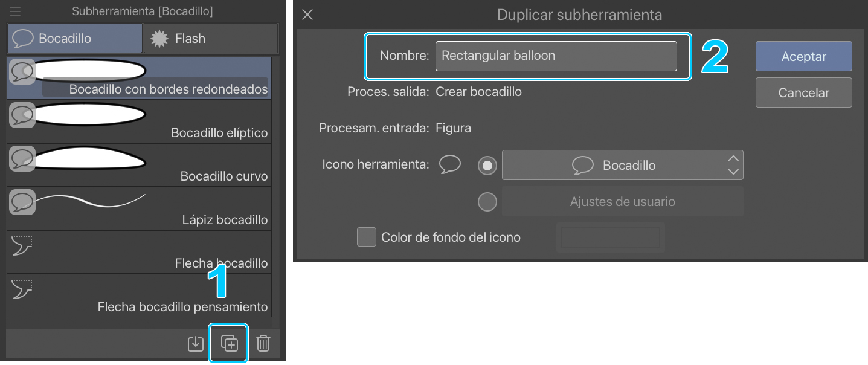
Task: Click the delete sub tool trash icon
Action: coord(263,343)
